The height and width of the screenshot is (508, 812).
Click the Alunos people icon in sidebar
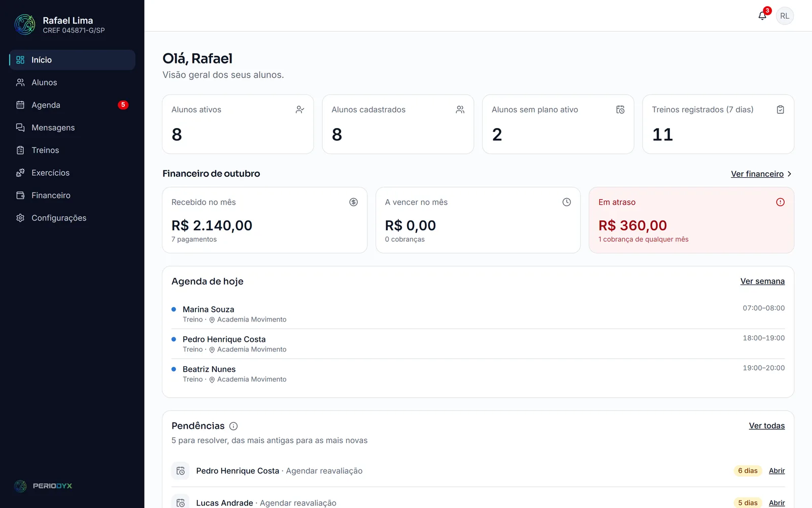[20, 82]
